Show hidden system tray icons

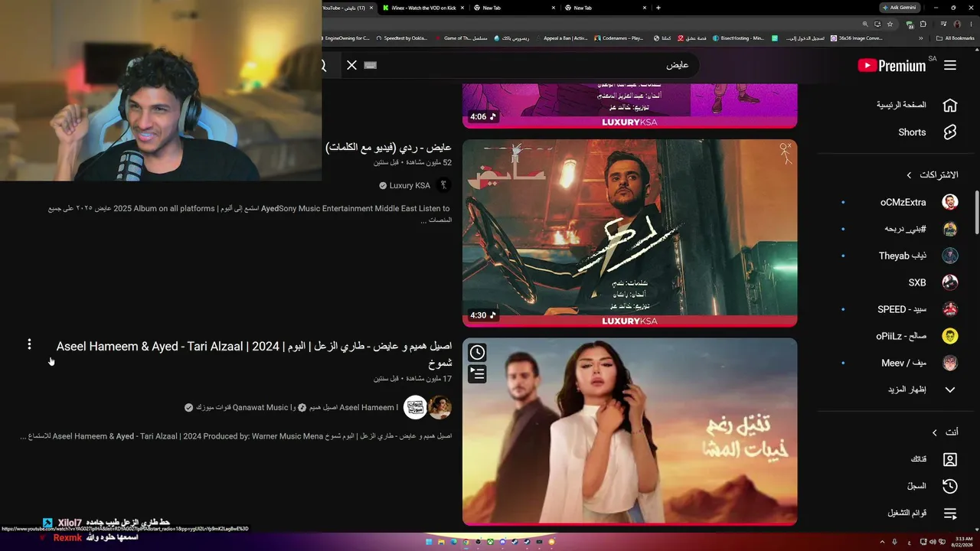[x=882, y=542]
